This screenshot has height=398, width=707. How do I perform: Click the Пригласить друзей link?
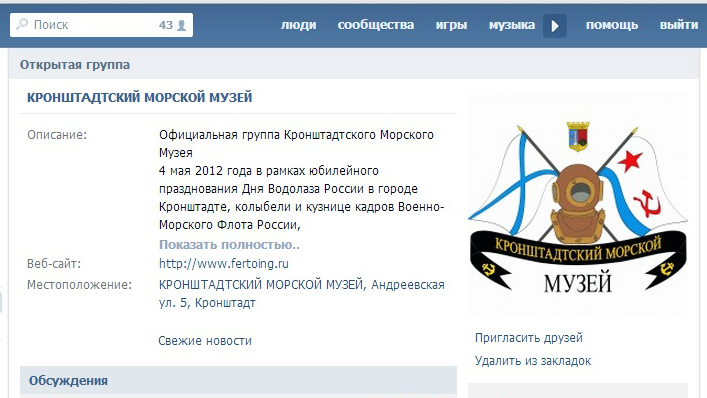[528, 338]
